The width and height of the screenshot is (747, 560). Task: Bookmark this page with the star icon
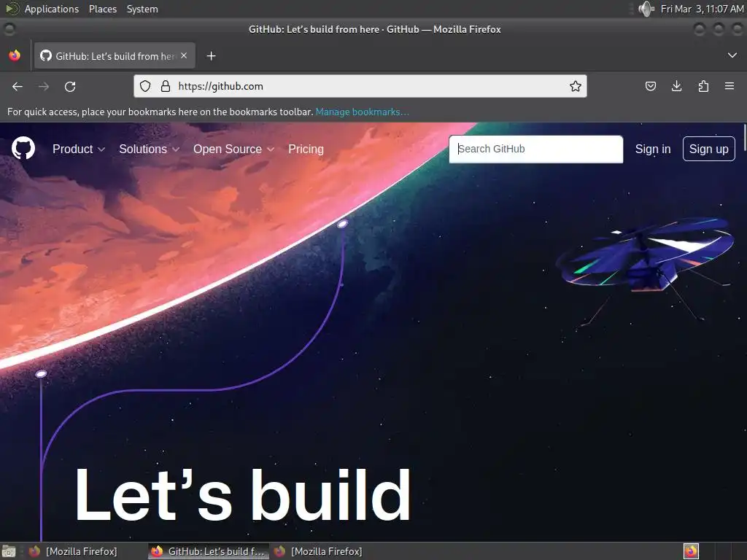(576, 86)
